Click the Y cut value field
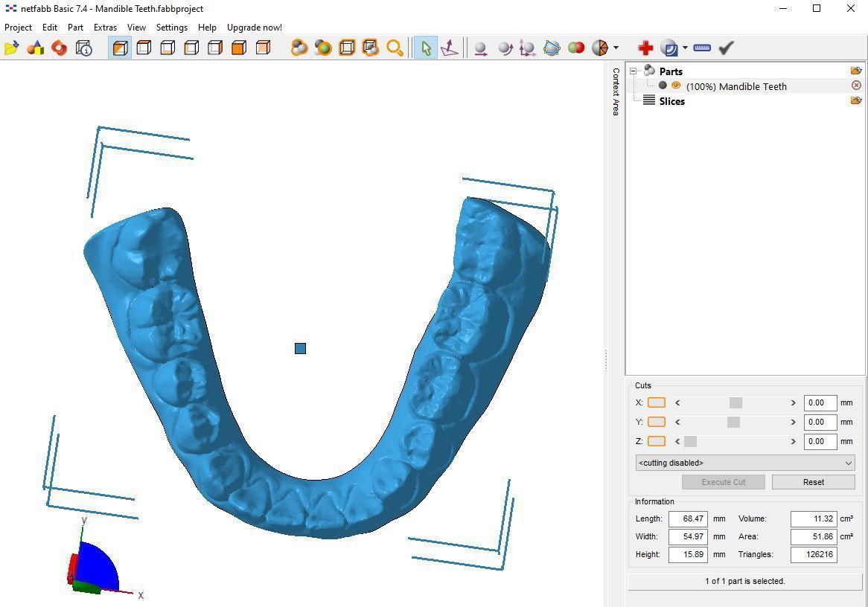The image size is (868, 607). [820, 423]
